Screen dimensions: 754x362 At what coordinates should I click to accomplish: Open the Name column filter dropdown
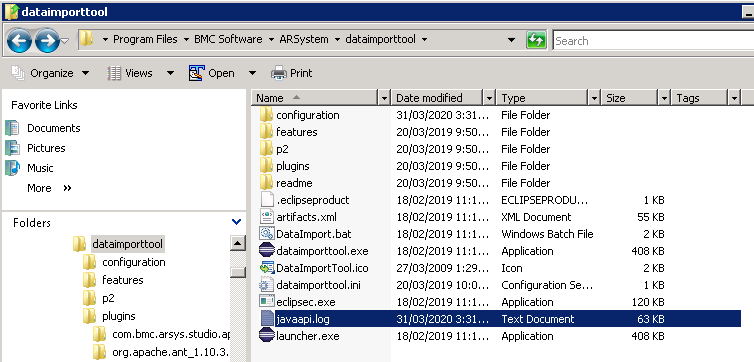(384, 98)
